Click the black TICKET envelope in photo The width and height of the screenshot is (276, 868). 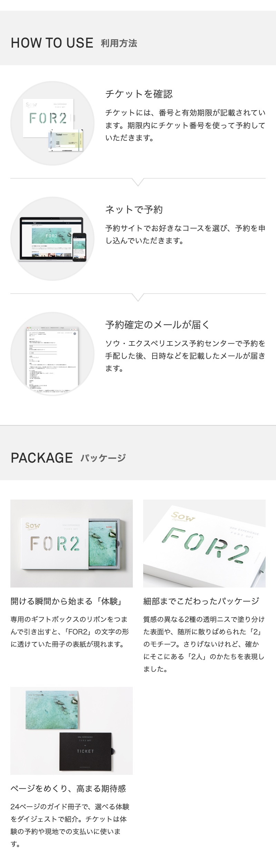86,751
